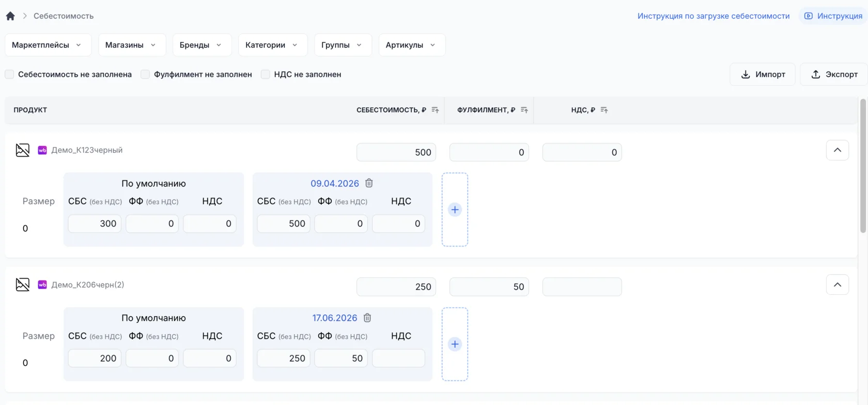Edit Демо_К123черный summary фулфилмент field

489,152
